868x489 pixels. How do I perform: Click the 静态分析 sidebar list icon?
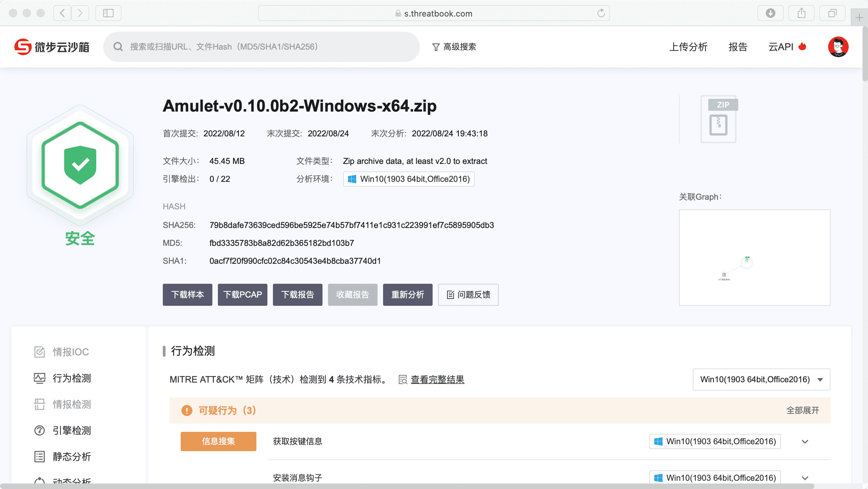click(x=40, y=457)
